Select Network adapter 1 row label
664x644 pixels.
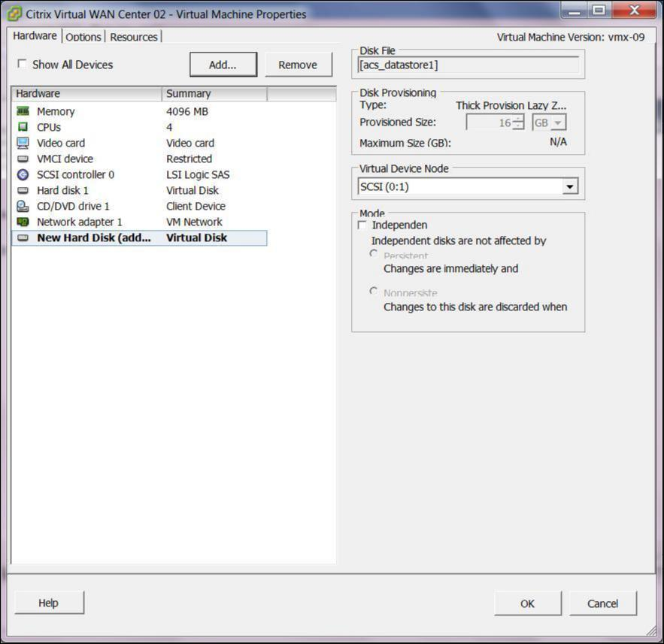coord(79,222)
